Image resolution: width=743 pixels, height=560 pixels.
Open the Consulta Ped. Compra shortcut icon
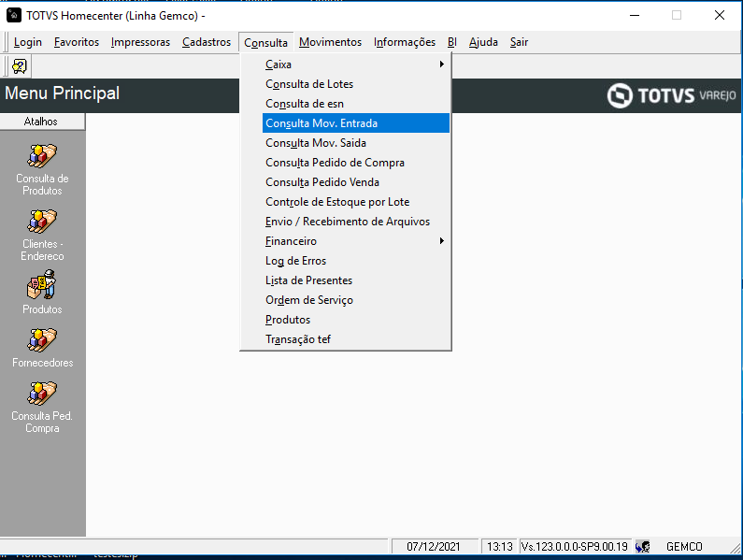[42, 394]
